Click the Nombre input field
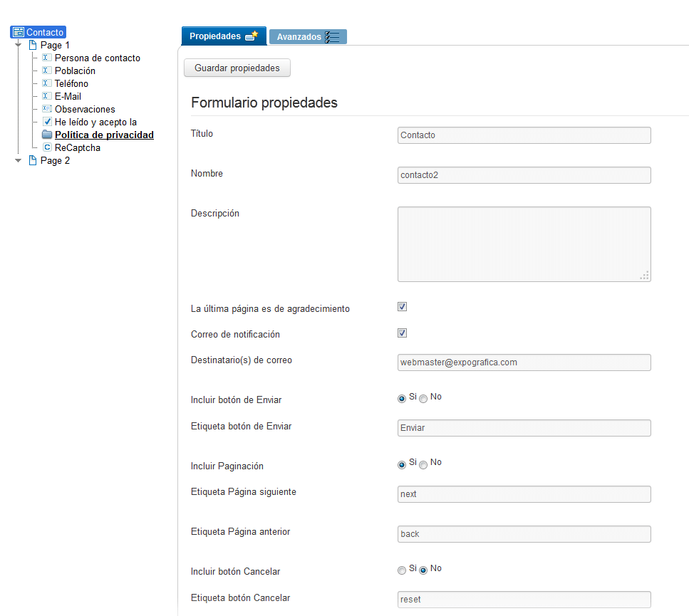The height and width of the screenshot is (616, 689). (x=524, y=175)
